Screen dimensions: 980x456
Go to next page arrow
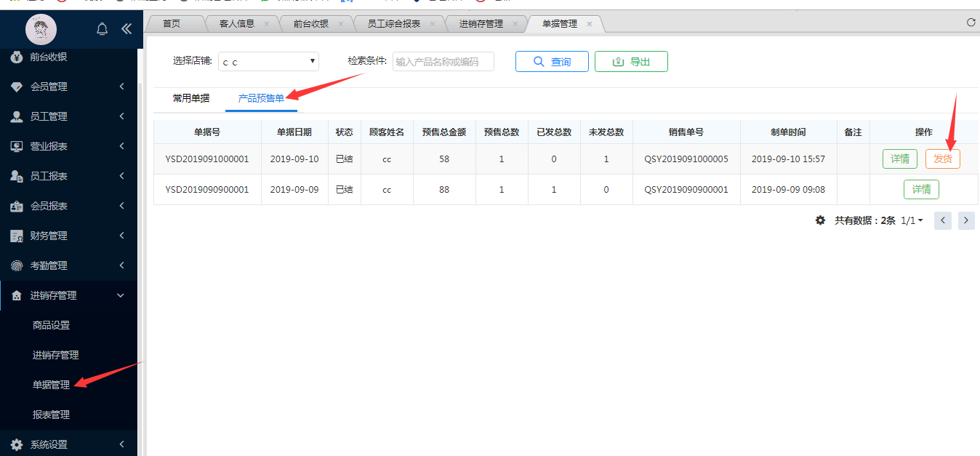966,220
